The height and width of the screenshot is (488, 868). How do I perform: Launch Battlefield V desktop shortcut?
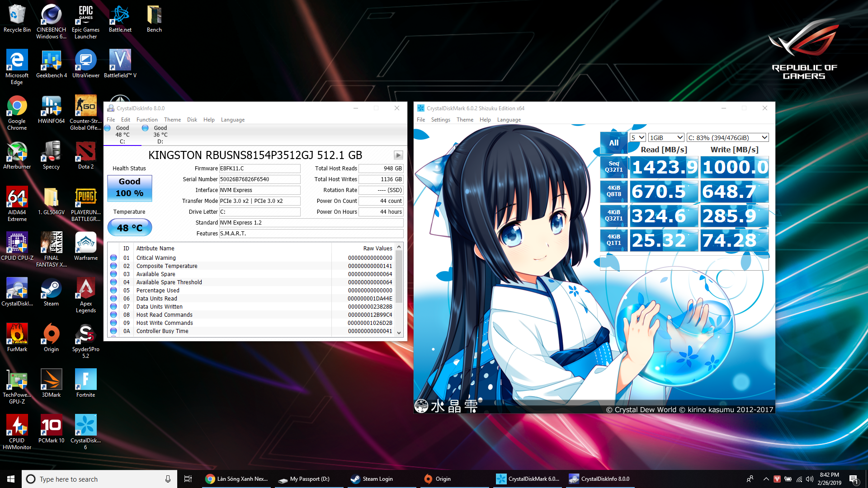(x=120, y=64)
